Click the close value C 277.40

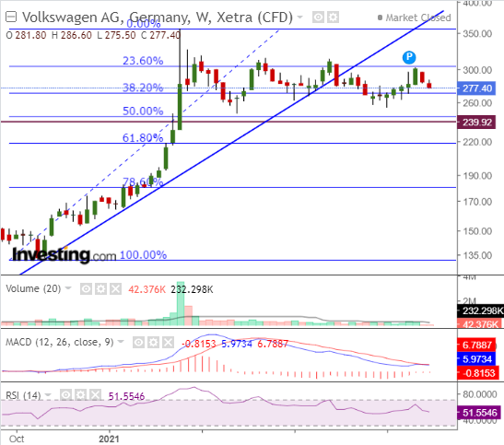point(160,35)
